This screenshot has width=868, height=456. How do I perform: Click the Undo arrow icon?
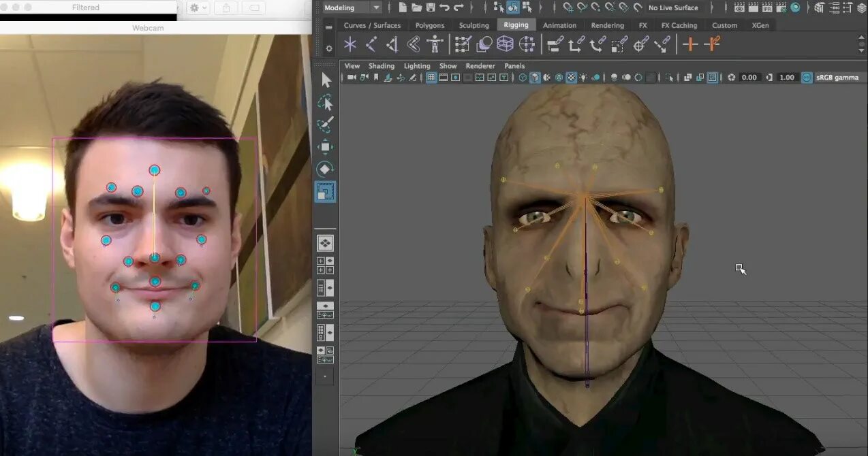(x=444, y=7)
